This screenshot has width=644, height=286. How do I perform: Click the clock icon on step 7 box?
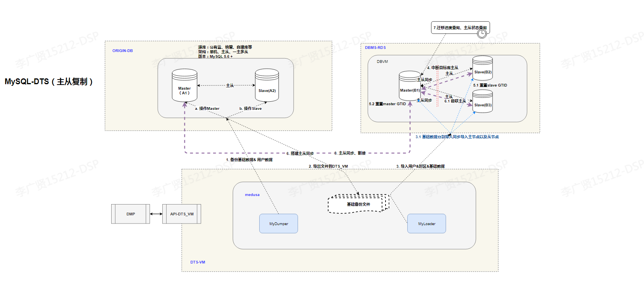pos(482,33)
